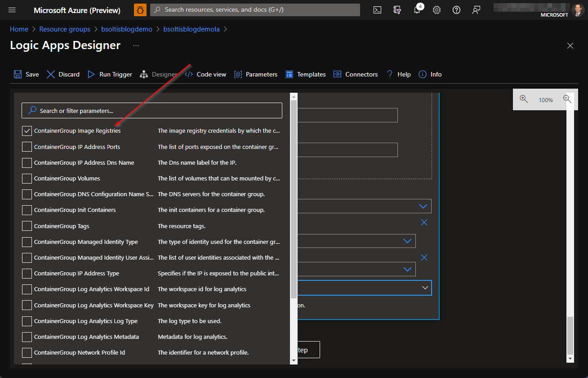588x378 pixels.
Task: Enable ContainerGroup IP Address Ports parameter
Action: pos(27,147)
